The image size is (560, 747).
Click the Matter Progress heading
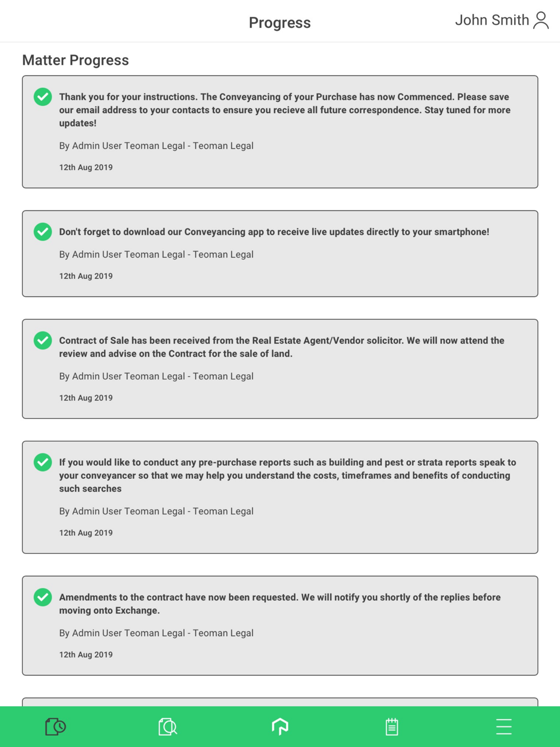(x=76, y=60)
